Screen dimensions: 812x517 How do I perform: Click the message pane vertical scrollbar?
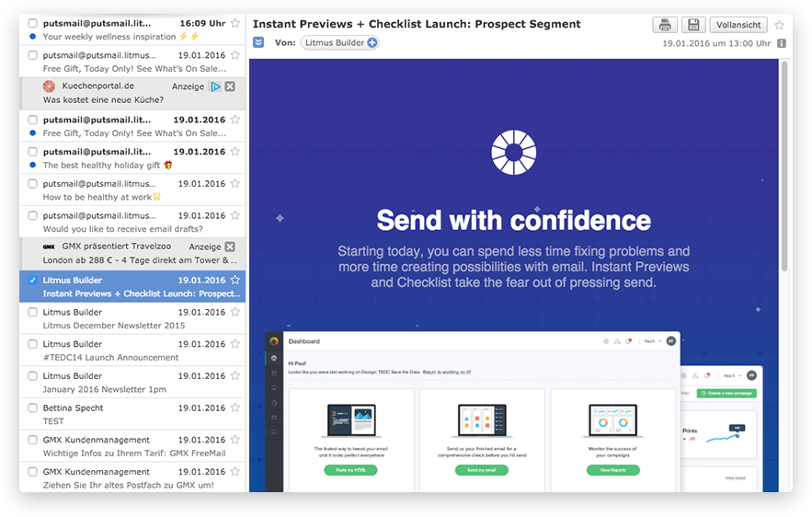[x=784, y=167]
